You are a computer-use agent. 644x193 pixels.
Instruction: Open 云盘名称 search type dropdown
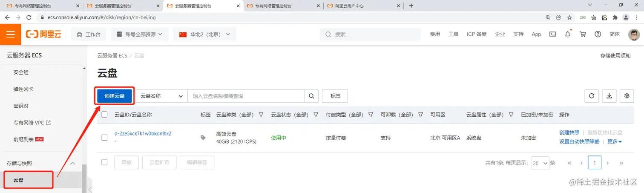pos(161,96)
